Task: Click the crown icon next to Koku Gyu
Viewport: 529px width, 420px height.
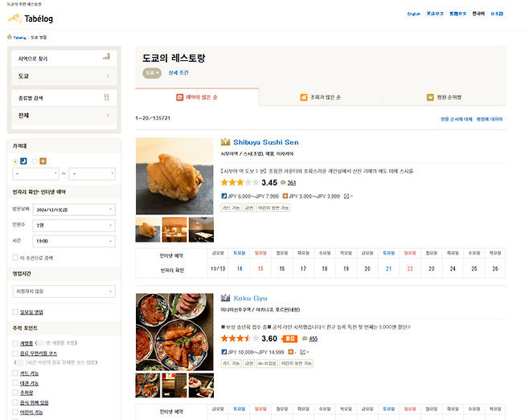Action: tap(226, 298)
